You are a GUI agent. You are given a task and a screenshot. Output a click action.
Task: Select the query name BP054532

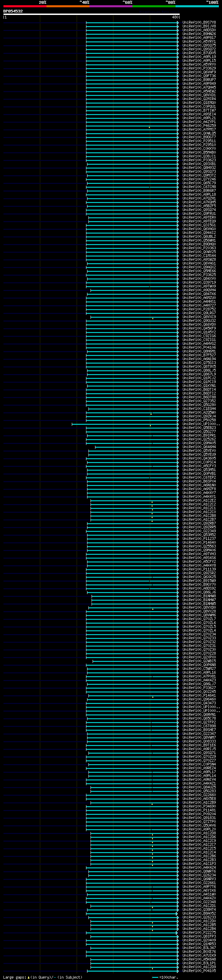pyautogui.click(x=13, y=11)
